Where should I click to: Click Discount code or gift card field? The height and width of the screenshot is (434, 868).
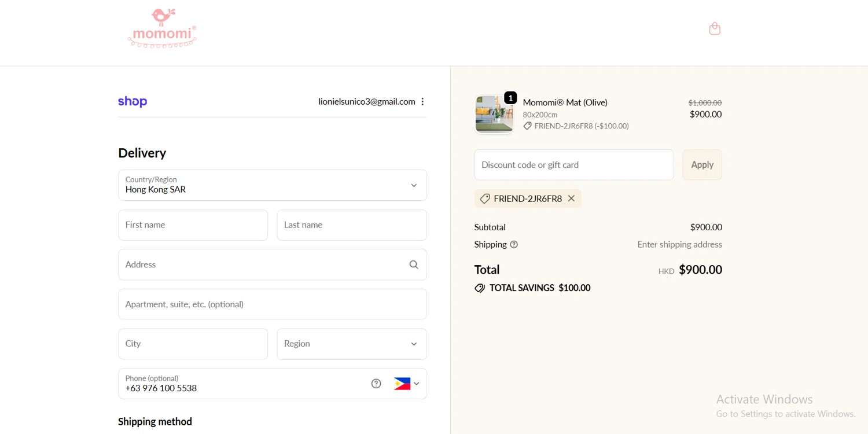click(574, 165)
